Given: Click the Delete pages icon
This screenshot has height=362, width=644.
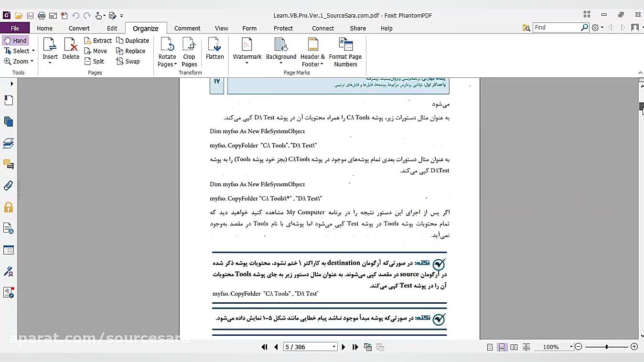Looking at the screenshot, I should tap(71, 49).
